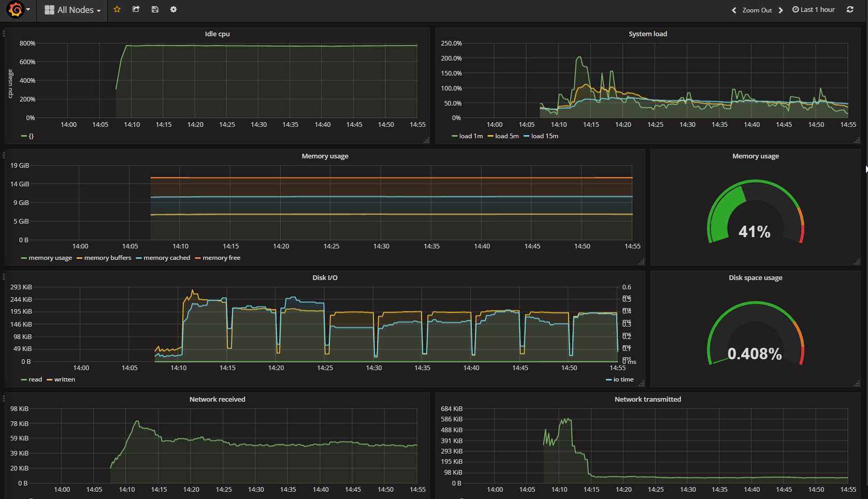Click the 0.408% disk space gauge value
The width and height of the screenshot is (868, 499).
click(x=755, y=354)
